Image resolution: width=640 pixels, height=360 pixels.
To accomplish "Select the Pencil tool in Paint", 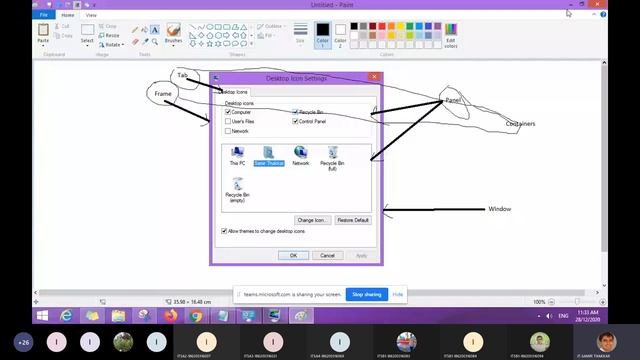I will point(135,30).
